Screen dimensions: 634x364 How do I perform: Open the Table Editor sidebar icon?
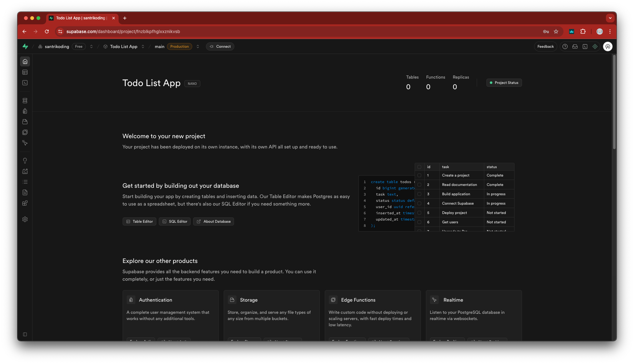[25, 72]
